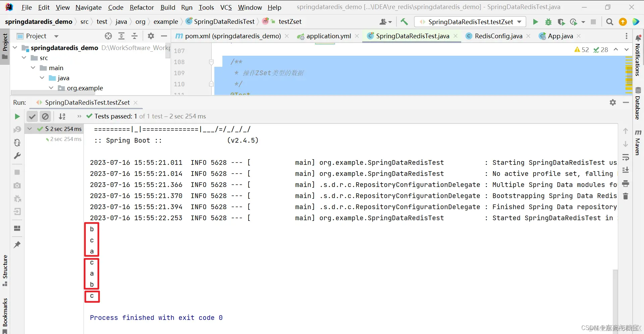Toggle Show Passed tests checkmark button
Image resolution: width=644 pixels, height=334 pixels.
tap(32, 116)
